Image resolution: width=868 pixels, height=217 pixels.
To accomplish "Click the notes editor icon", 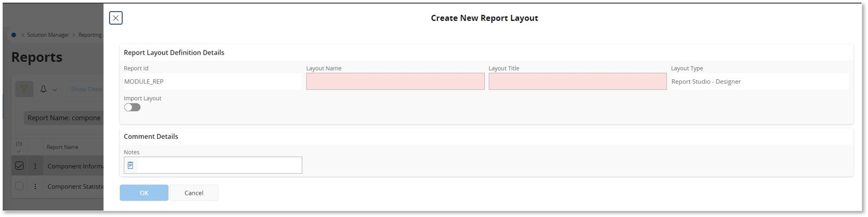I will [x=130, y=166].
